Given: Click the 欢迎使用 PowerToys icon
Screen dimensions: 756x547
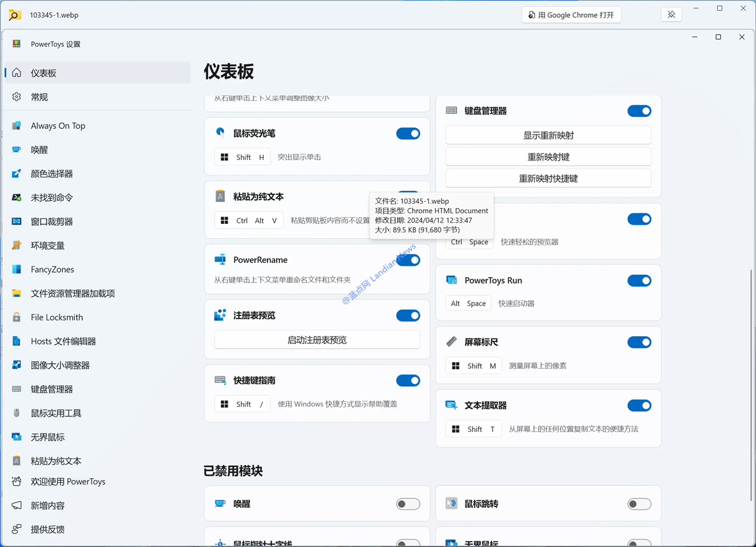Looking at the screenshot, I should [17, 481].
